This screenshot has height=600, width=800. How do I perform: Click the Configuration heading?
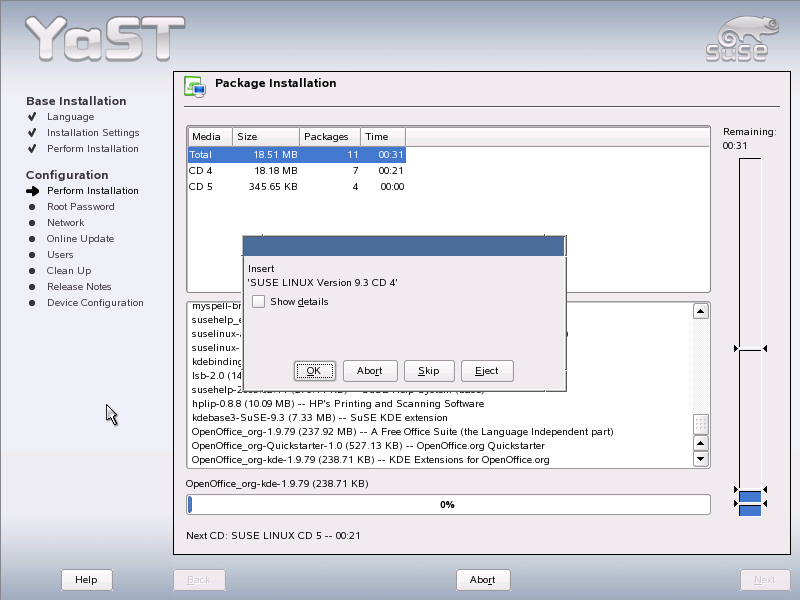(67, 175)
